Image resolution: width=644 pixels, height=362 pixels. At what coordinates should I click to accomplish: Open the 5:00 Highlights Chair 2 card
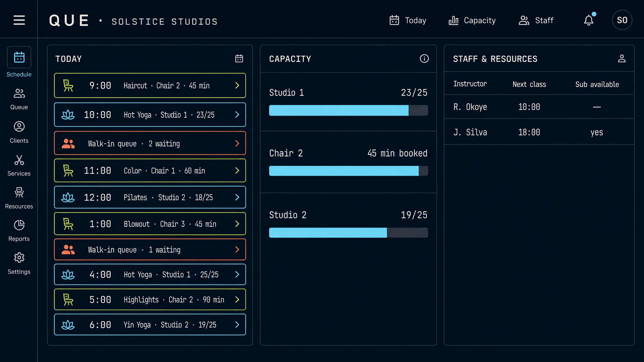(x=150, y=300)
